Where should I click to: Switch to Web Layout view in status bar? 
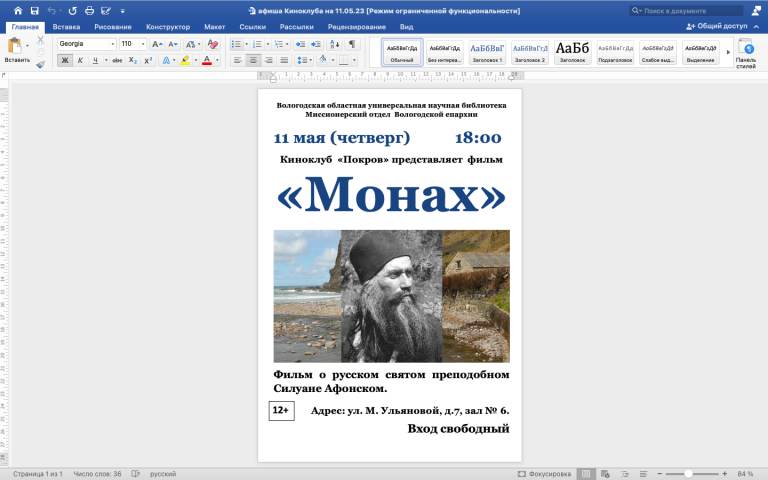pyautogui.click(x=605, y=474)
